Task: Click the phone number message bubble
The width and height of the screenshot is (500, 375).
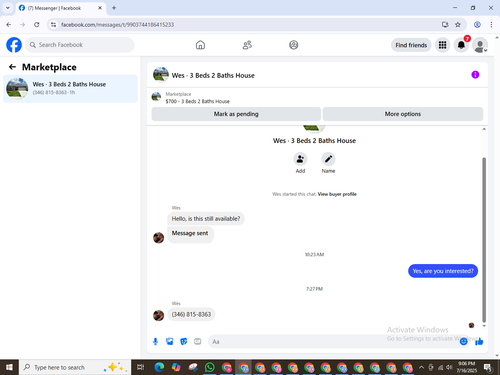Action: tap(191, 314)
